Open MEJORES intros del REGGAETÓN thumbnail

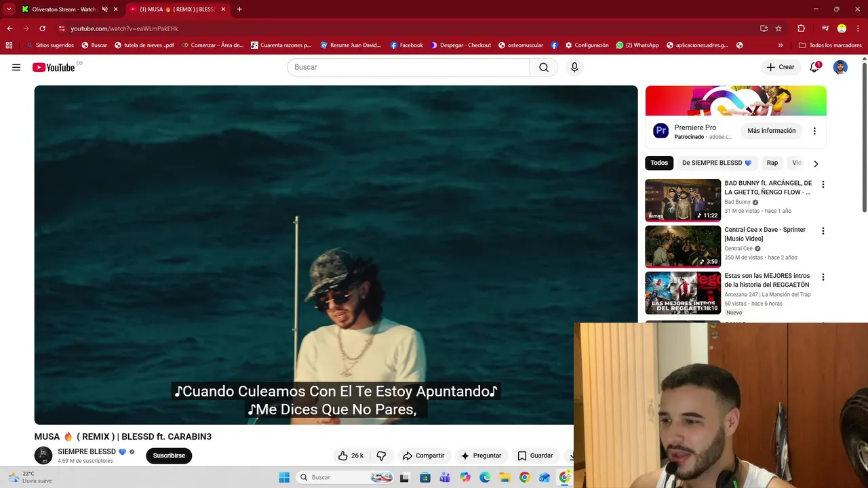click(x=683, y=293)
